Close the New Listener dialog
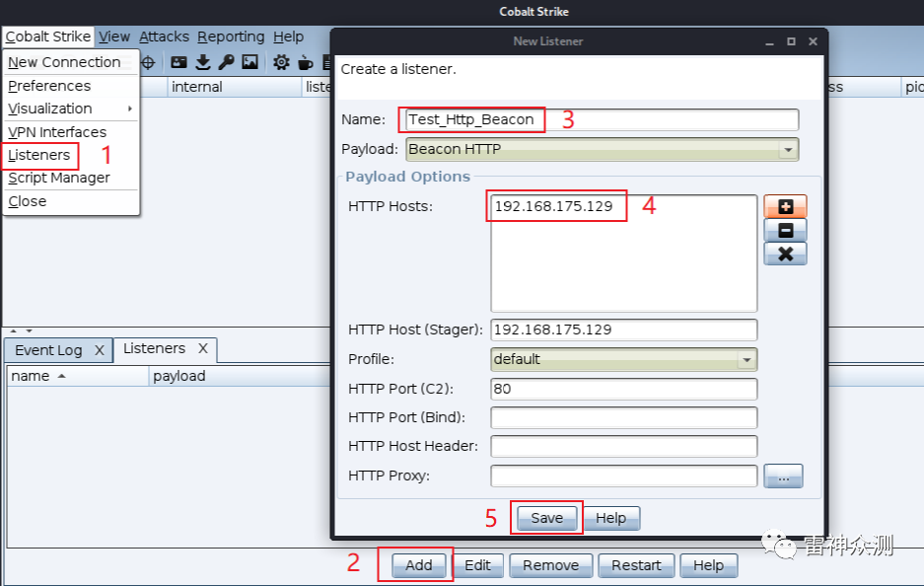The width and height of the screenshot is (924, 586). point(813,41)
